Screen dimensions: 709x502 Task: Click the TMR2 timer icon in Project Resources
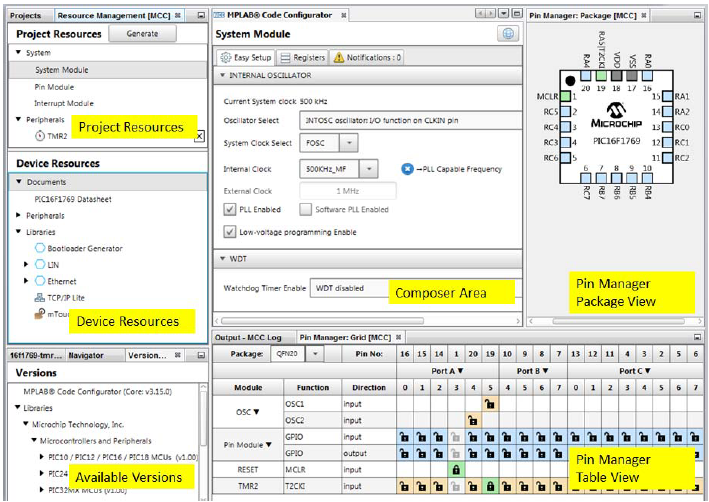[40, 136]
